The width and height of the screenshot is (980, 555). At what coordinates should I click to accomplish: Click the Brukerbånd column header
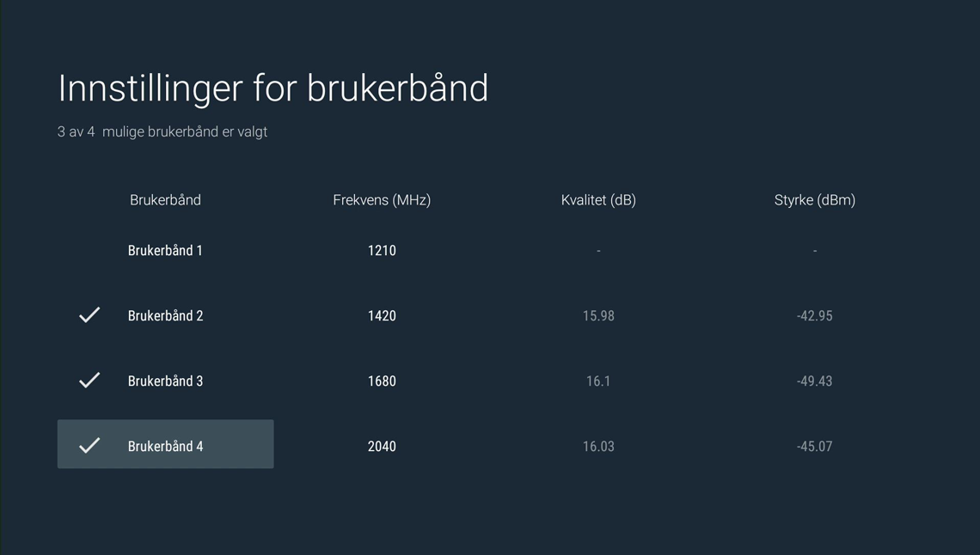click(165, 199)
